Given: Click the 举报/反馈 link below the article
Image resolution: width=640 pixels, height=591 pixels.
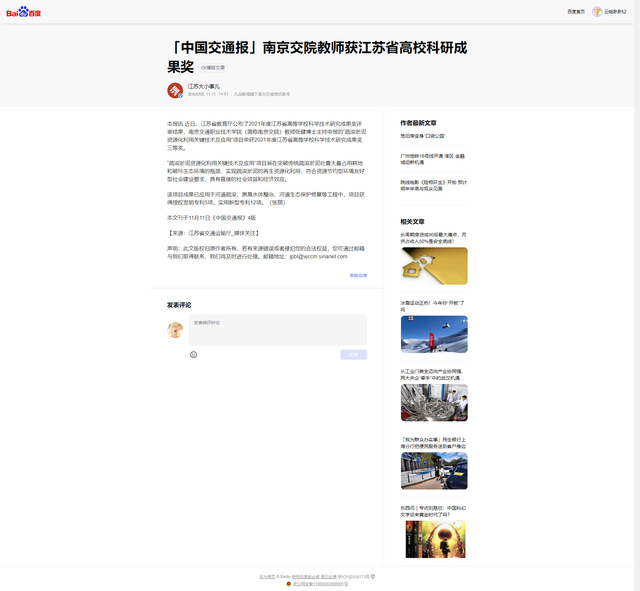Looking at the screenshot, I should [357, 275].
